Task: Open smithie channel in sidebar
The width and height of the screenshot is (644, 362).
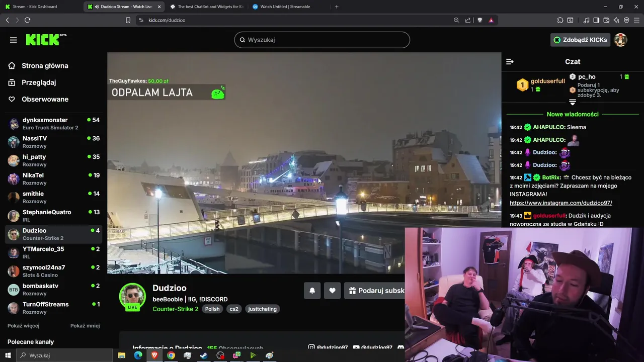Action: [54, 197]
